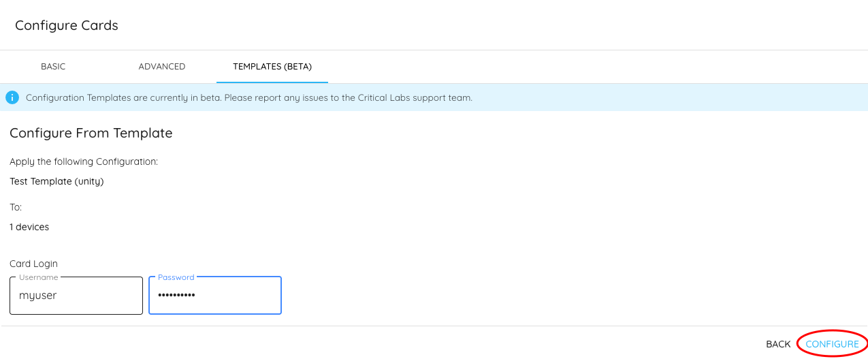This screenshot has width=868, height=359.
Task: Click the "Configure Cards" dialog title
Action: (67, 25)
